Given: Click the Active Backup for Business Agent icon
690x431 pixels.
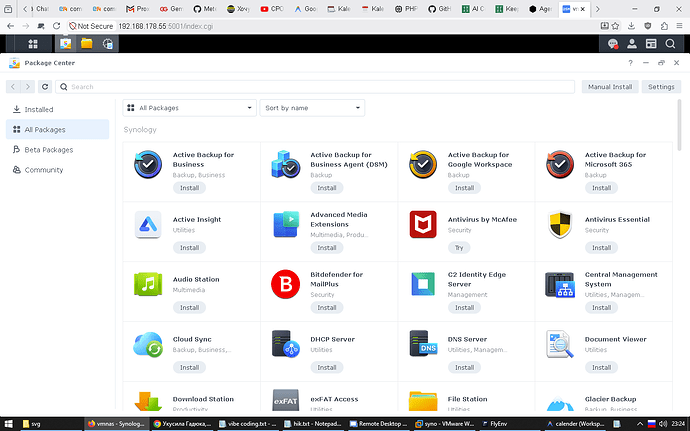Looking at the screenshot, I should (286, 164).
